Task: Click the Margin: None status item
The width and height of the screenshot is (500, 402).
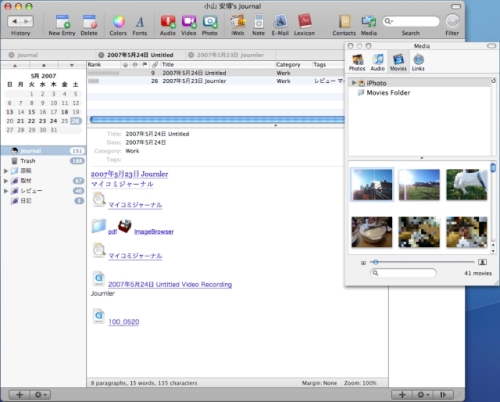Action: click(x=319, y=383)
